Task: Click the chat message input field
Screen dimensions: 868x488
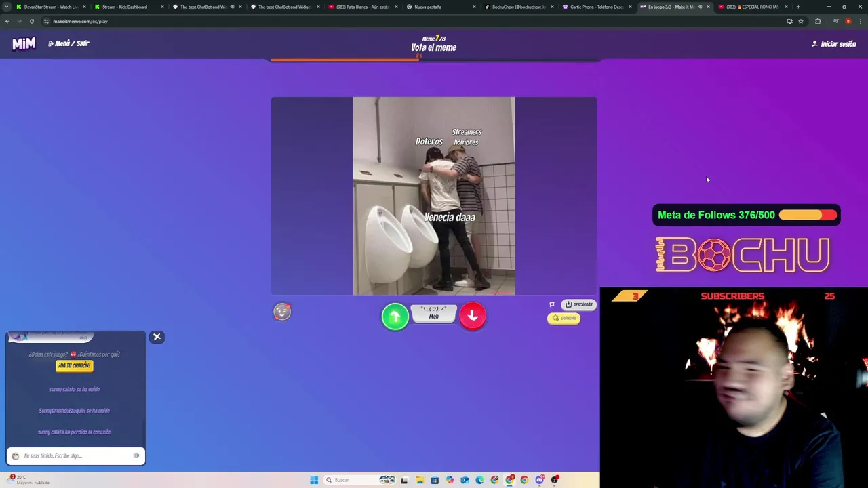Action: coord(75,455)
